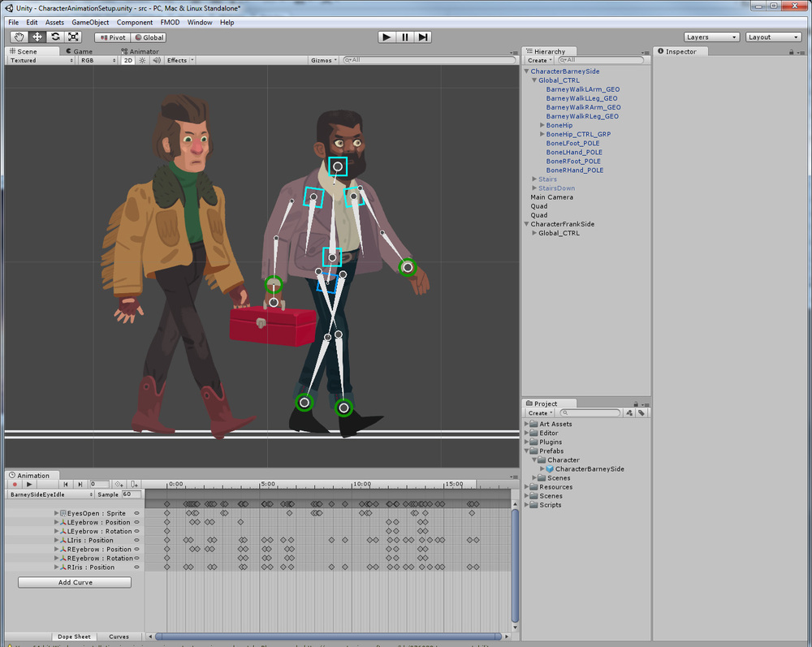Expand the Art Assets folder
This screenshot has height=647, width=812.
pyautogui.click(x=527, y=424)
